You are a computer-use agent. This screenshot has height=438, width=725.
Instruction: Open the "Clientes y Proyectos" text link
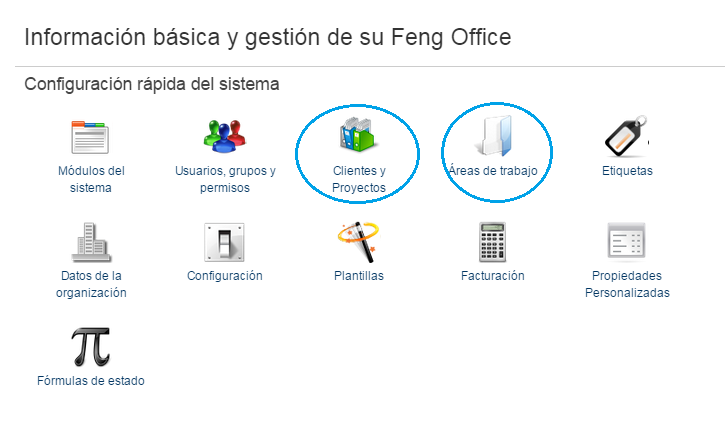tap(358, 179)
